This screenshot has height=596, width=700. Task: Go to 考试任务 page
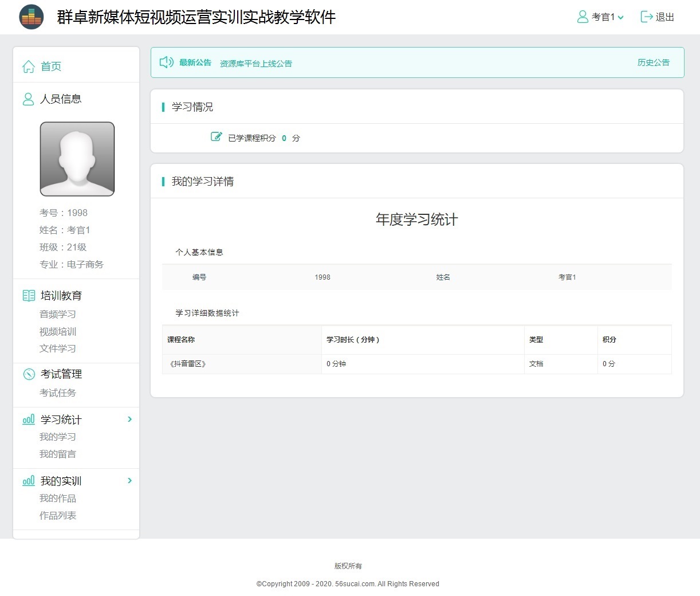pos(57,393)
